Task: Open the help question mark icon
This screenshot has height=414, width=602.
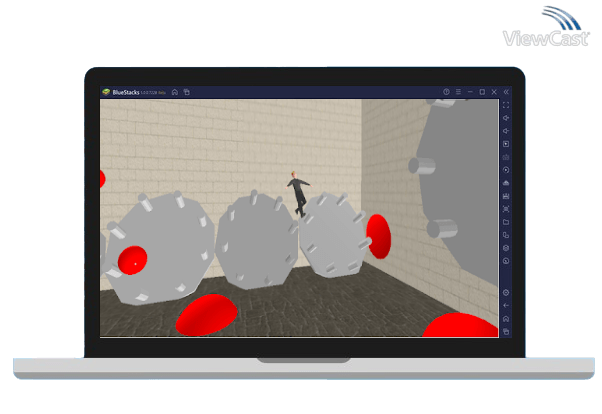Action: (x=446, y=92)
